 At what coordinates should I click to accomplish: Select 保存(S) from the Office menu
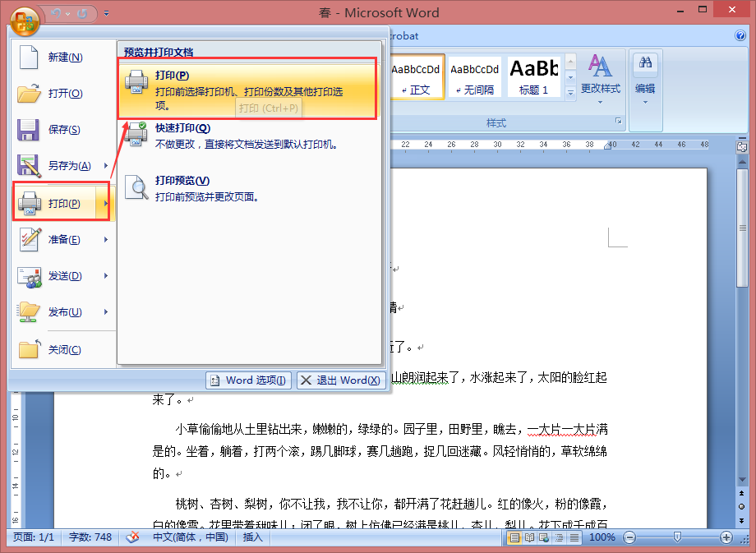[x=63, y=129]
